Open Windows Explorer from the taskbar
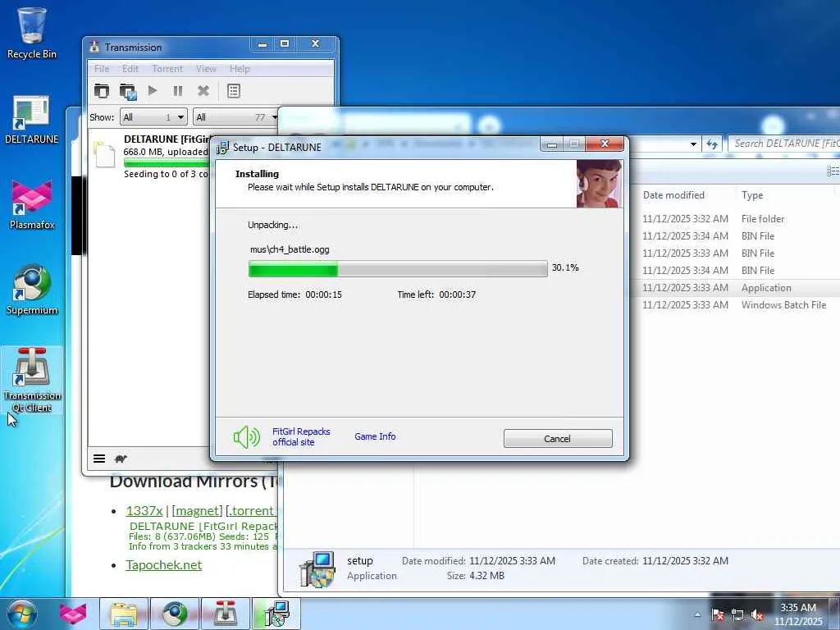The height and width of the screenshot is (630, 840). coord(124,614)
